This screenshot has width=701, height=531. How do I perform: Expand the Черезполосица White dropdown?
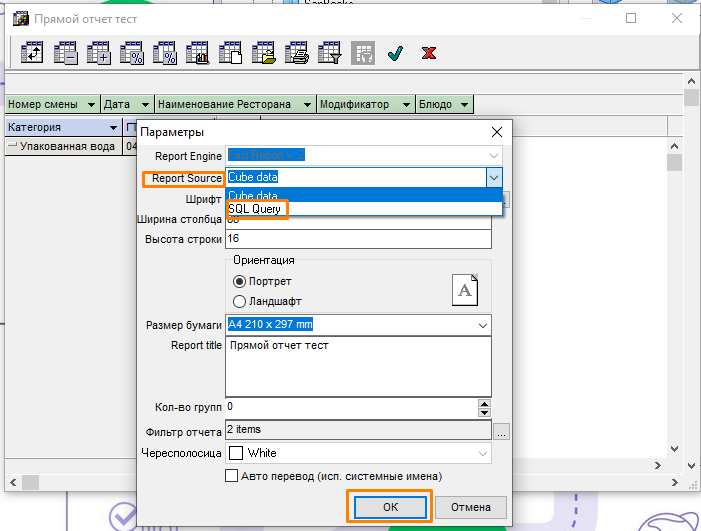tap(483, 453)
